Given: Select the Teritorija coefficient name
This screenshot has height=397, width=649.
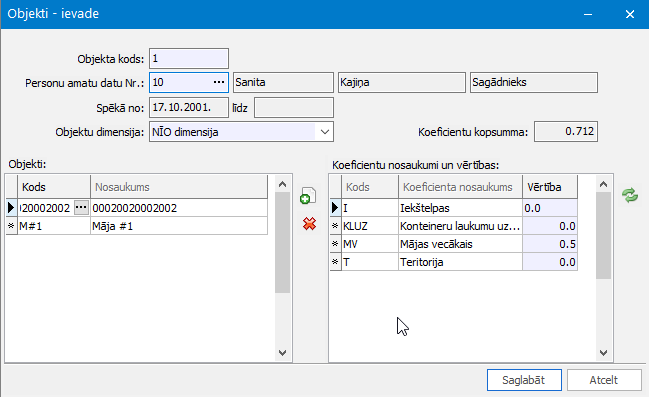Looking at the screenshot, I should 460,262.
